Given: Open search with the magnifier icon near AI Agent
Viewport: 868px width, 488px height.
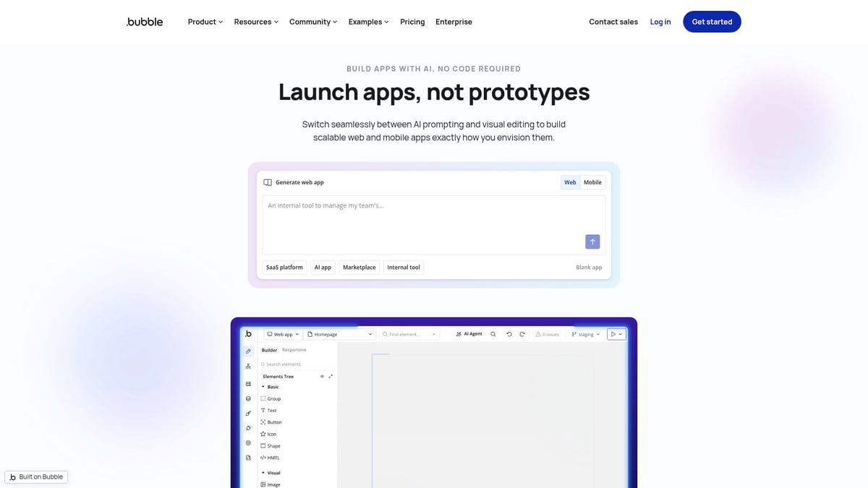Looking at the screenshot, I should (x=493, y=334).
